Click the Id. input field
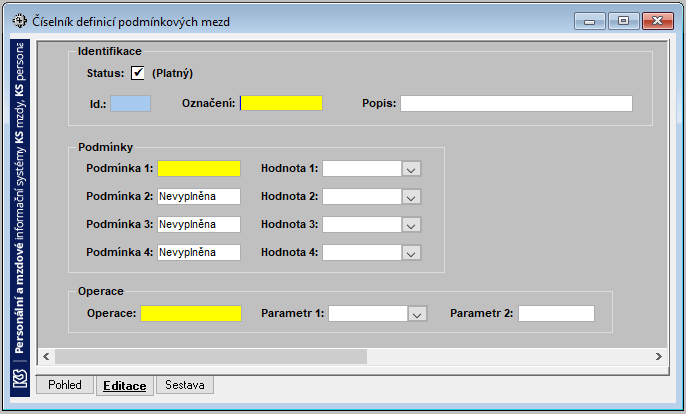686x414 pixels. [130, 104]
